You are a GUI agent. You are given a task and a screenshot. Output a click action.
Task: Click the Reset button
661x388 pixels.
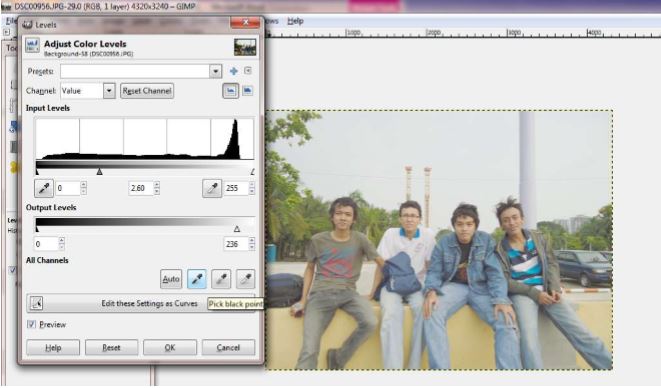click(x=111, y=348)
